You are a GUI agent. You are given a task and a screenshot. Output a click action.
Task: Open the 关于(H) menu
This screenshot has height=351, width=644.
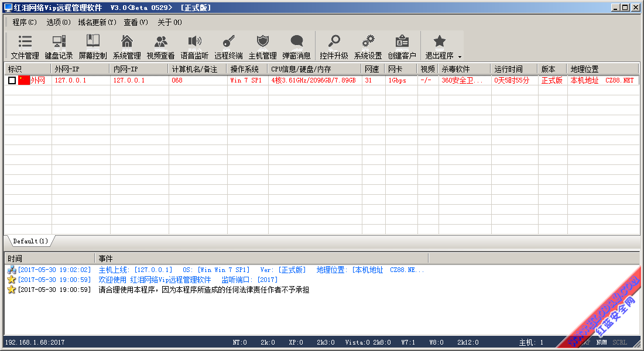click(x=170, y=22)
